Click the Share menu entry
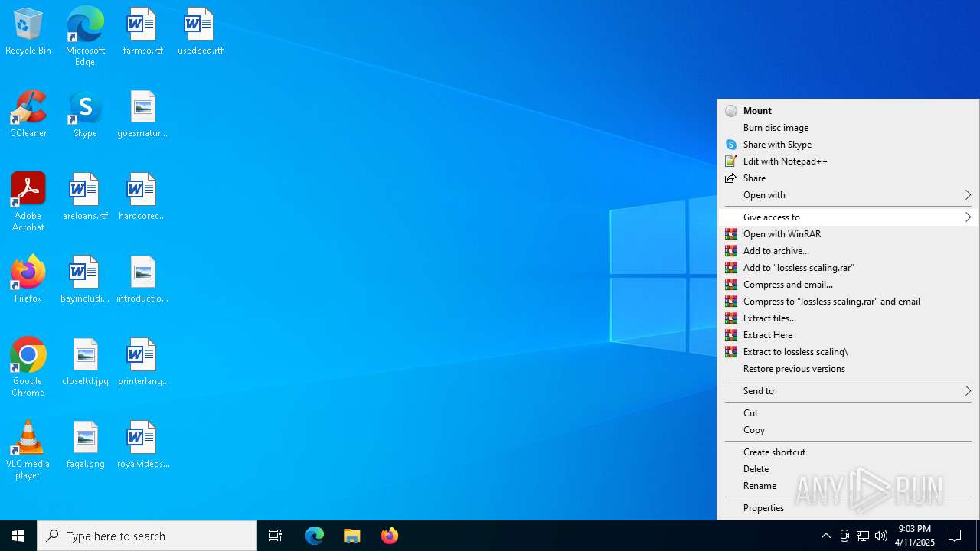The width and height of the screenshot is (980, 551). click(x=848, y=178)
